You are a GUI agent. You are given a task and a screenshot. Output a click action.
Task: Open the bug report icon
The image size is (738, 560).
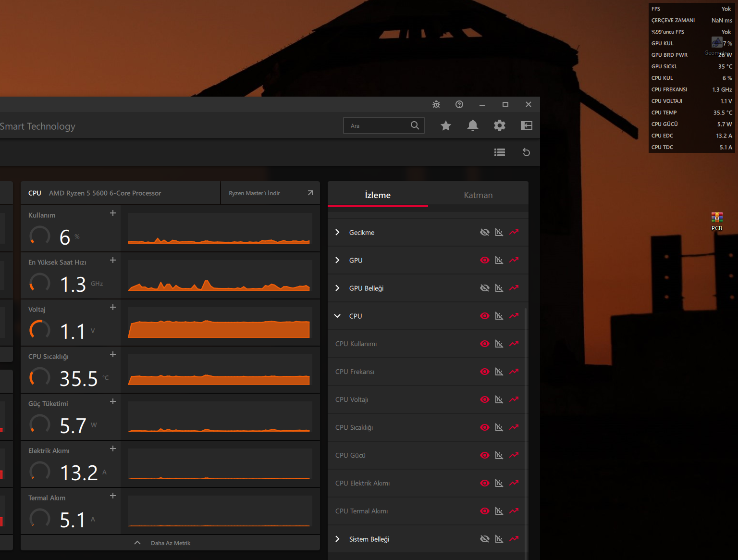click(436, 104)
